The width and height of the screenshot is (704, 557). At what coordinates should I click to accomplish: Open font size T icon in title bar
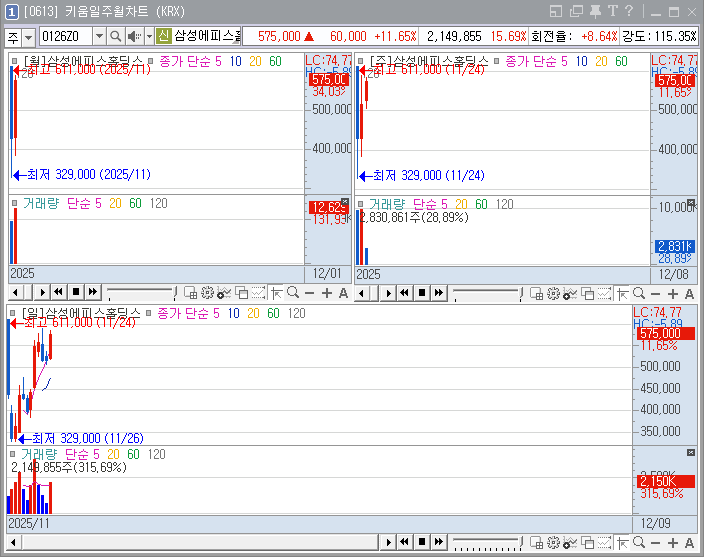click(x=612, y=11)
